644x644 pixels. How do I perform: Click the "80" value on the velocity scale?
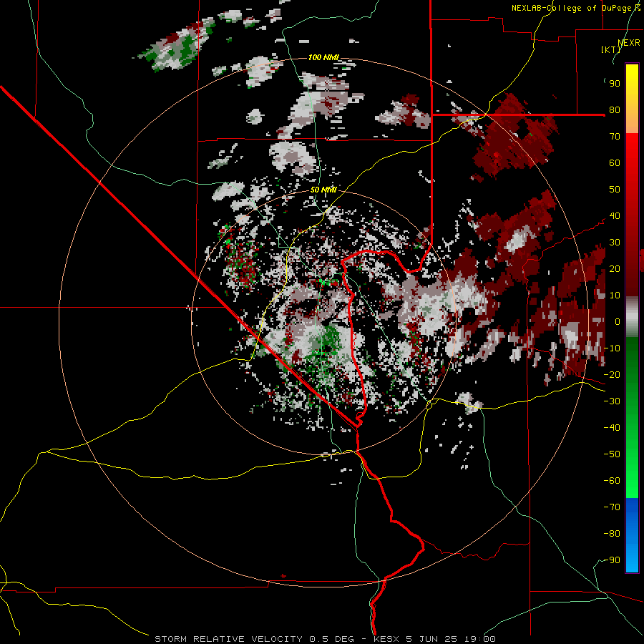point(615,110)
